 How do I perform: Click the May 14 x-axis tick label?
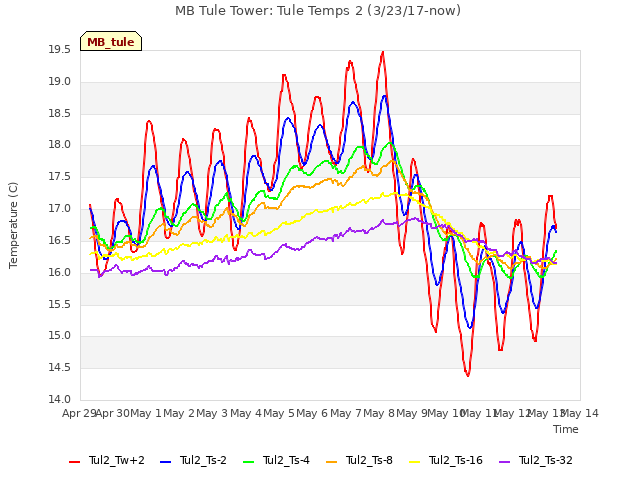(580, 413)
